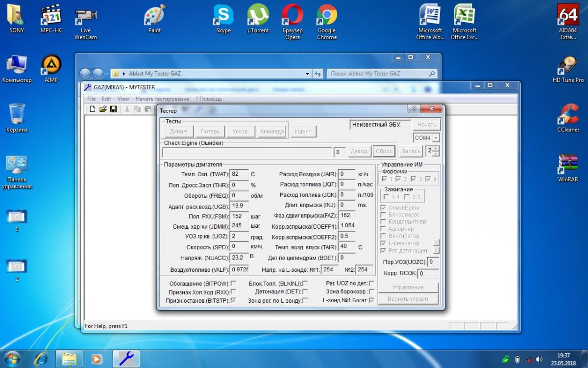Open the SONY folder on the desktop
Image resolution: width=588 pixels, height=368 pixels.
click(17, 19)
